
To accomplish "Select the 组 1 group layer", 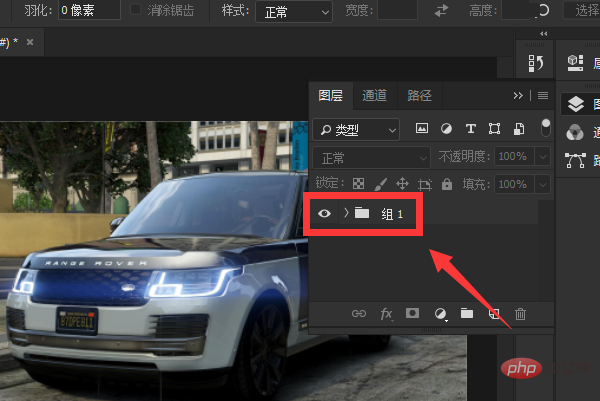I will (424, 213).
